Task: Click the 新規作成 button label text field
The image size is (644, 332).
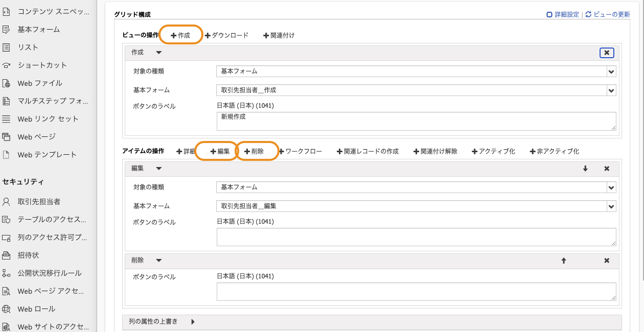Action: point(416,122)
